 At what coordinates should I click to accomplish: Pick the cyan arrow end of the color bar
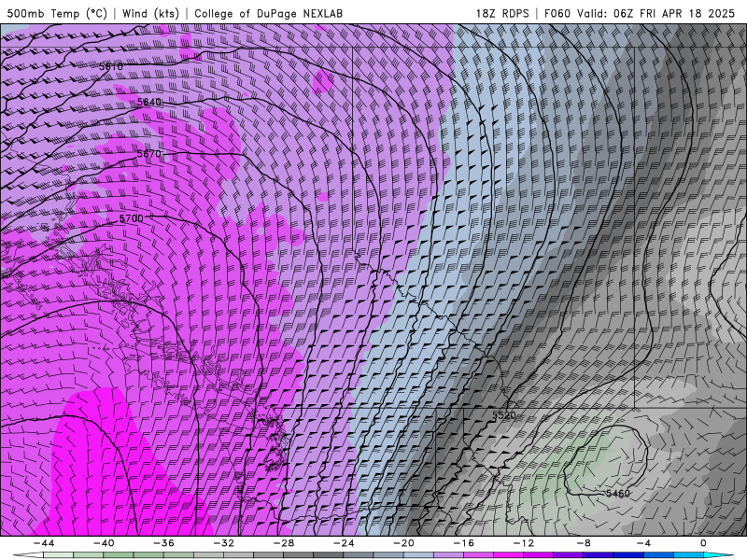pos(719,555)
